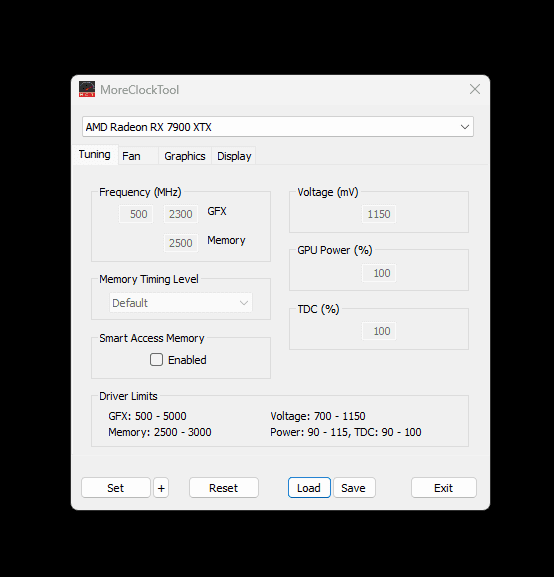554x577 pixels.
Task: Click the plus button beside Set
Action: tap(161, 488)
